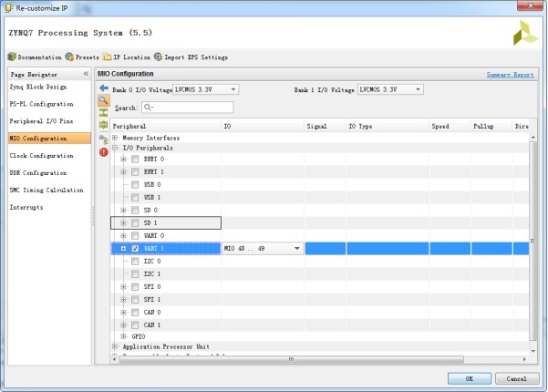Click the Pullup column header
Screen dimensions: 548x392
(491, 126)
